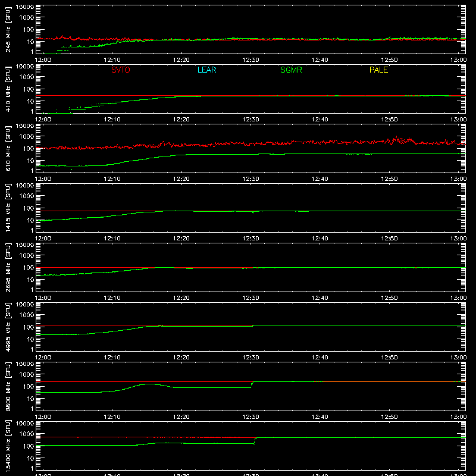This screenshot has height=476, width=476.
Task: Click 12:10 tick label below 410 MHz plot
Action: point(112,120)
